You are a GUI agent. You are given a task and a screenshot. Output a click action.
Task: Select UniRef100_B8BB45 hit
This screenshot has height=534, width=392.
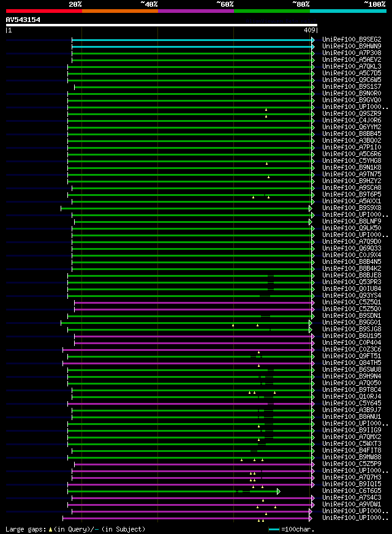pyautogui.click(x=352, y=133)
